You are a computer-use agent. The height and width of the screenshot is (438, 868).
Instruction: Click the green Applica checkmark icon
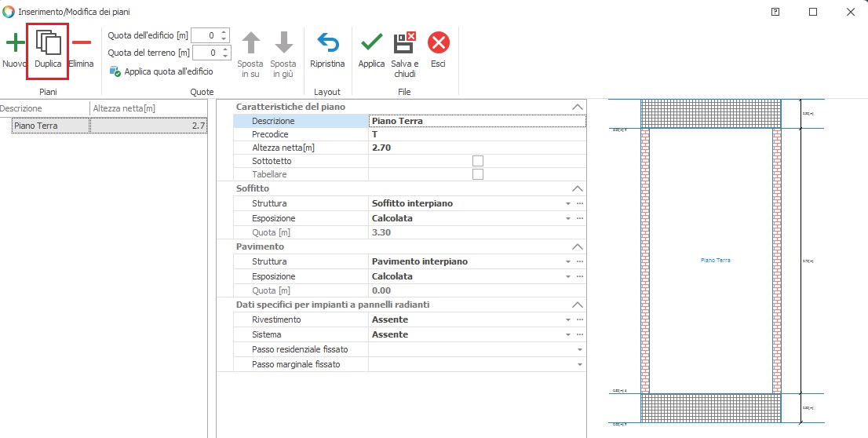[x=371, y=43]
